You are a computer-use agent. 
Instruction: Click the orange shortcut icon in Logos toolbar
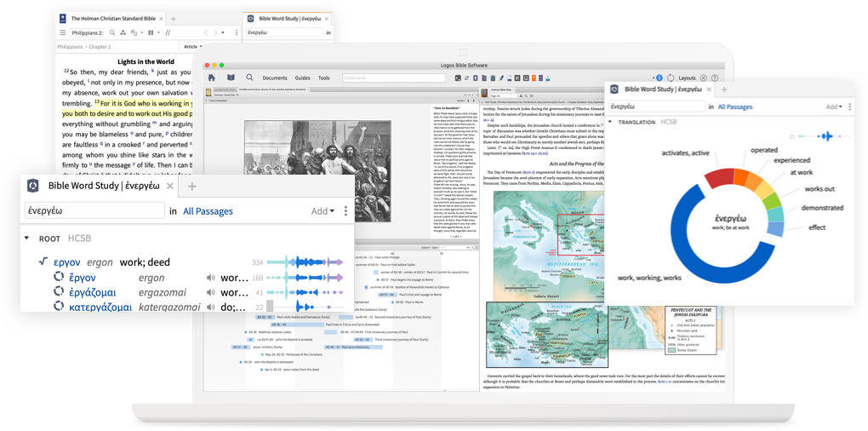(534, 78)
